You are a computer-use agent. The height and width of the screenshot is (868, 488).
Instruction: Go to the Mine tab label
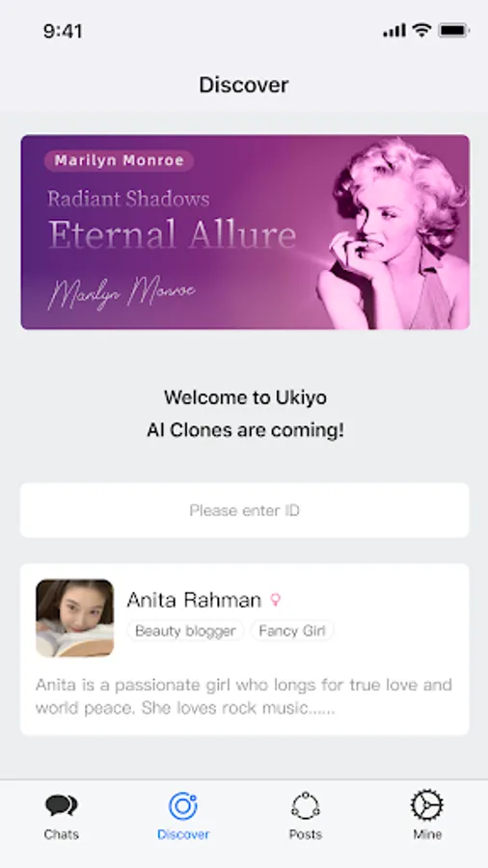tap(427, 834)
